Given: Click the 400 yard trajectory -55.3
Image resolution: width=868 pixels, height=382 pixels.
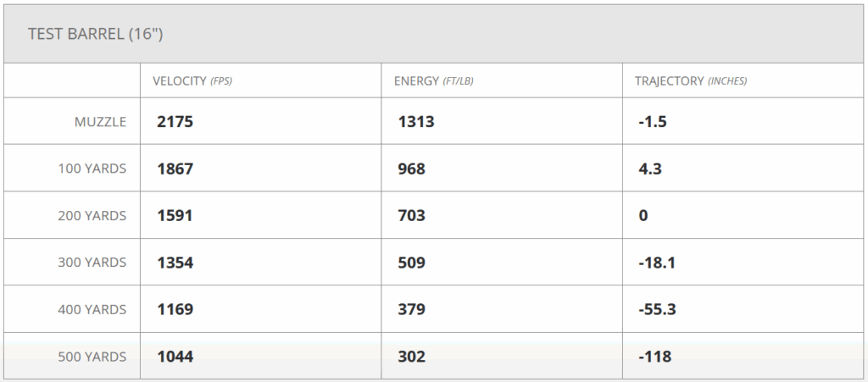Looking at the screenshot, I should pyautogui.click(x=657, y=310).
